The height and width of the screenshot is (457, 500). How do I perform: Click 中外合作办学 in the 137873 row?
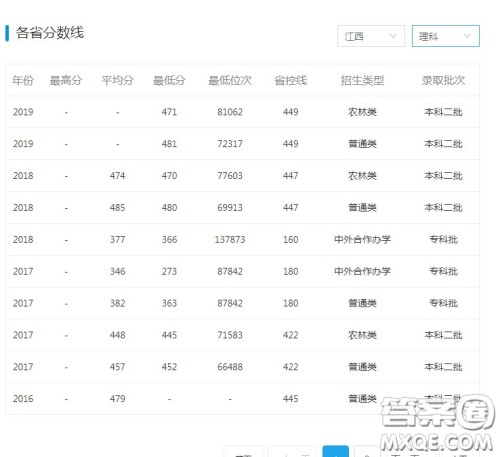point(362,240)
